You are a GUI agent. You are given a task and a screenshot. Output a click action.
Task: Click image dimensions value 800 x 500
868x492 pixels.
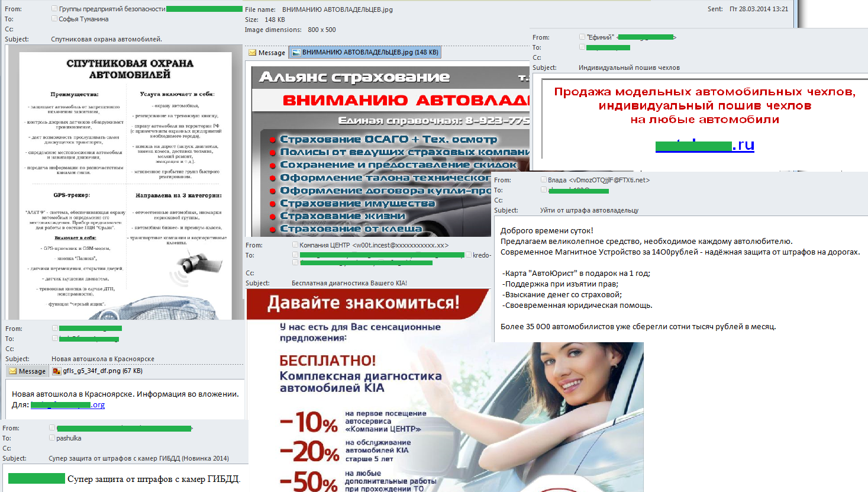click(322, 30)
